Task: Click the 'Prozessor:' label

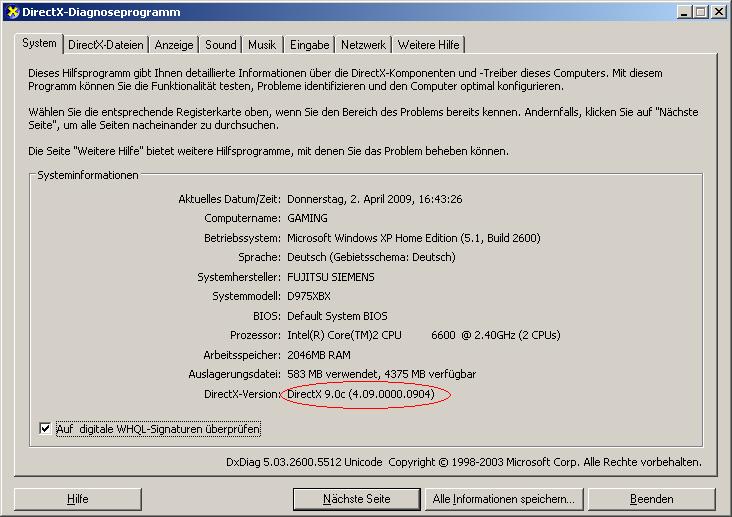Action: click(255, 335)
